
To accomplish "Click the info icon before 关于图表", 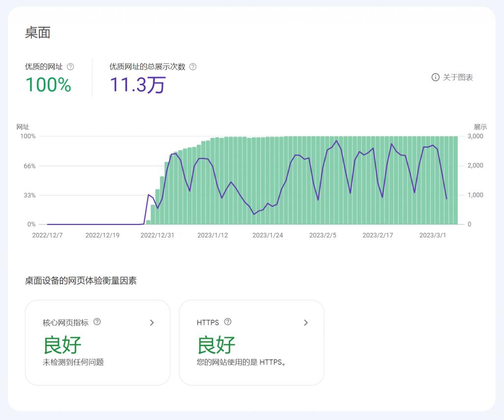I will [435, 78].
